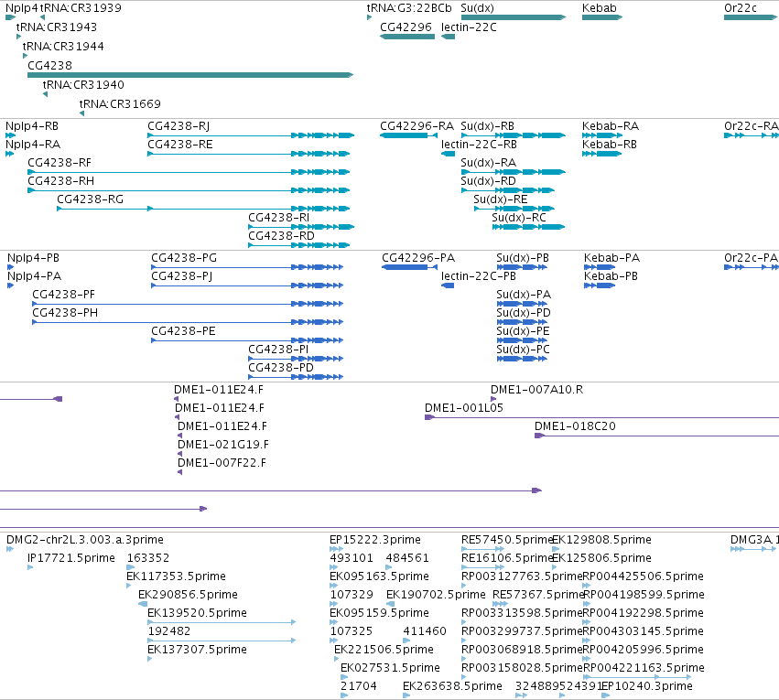Click DME1-021G19.F clone label
This screenshot has height=700, width=779.
click(223, 445)
